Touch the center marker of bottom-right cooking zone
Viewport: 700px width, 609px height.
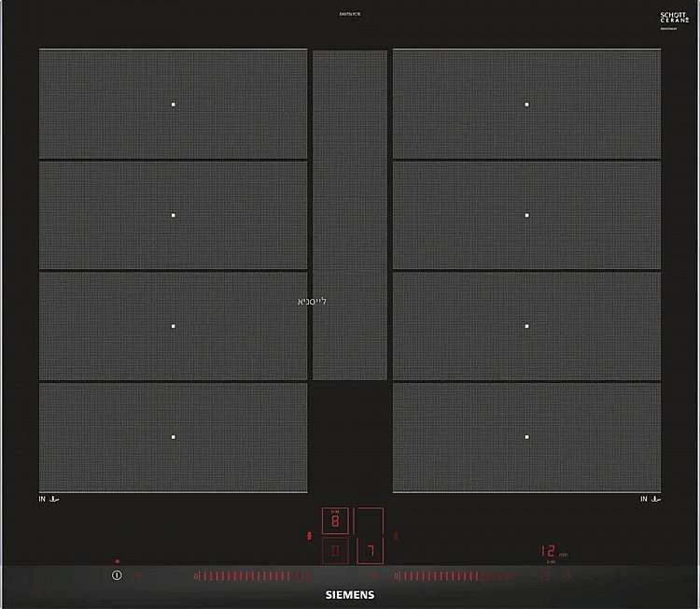526,437
